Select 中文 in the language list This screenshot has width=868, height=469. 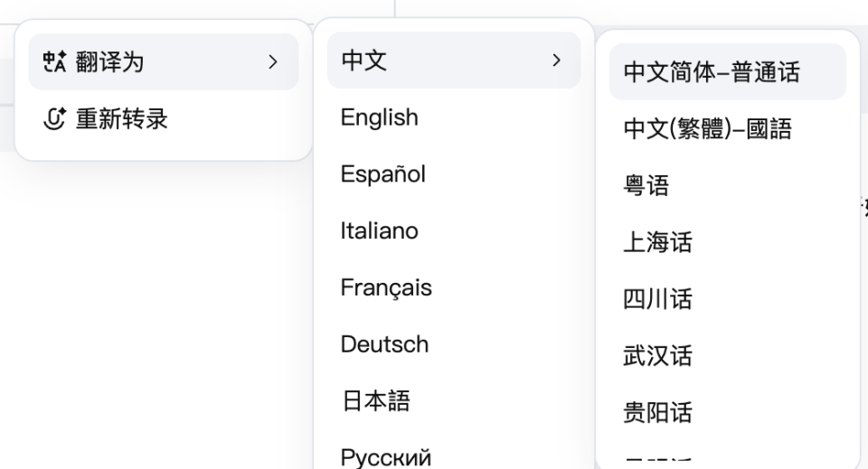click(454, 61)
